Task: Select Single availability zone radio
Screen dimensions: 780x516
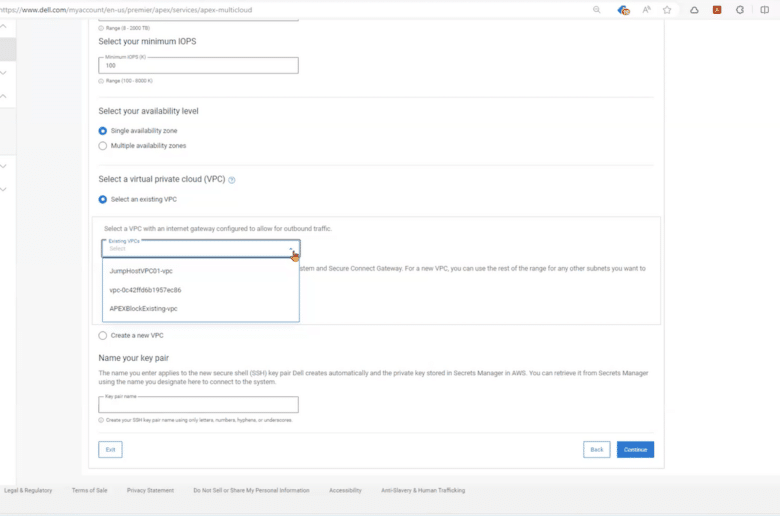Action: [102, 131]
